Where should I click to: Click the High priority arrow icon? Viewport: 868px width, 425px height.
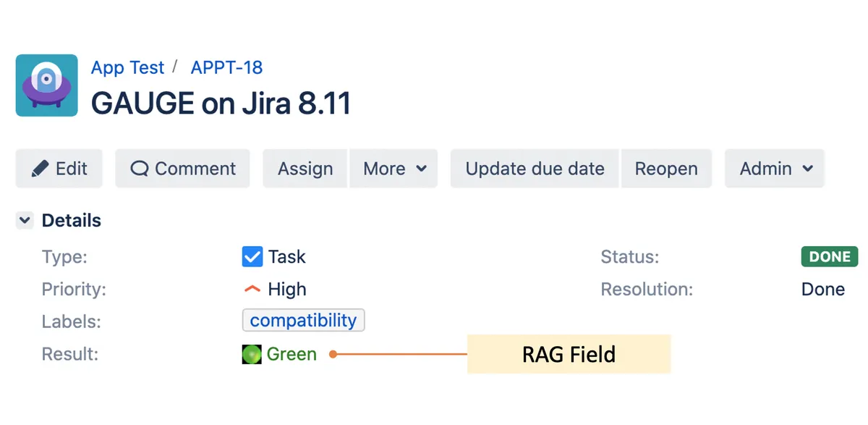(252, 290)
